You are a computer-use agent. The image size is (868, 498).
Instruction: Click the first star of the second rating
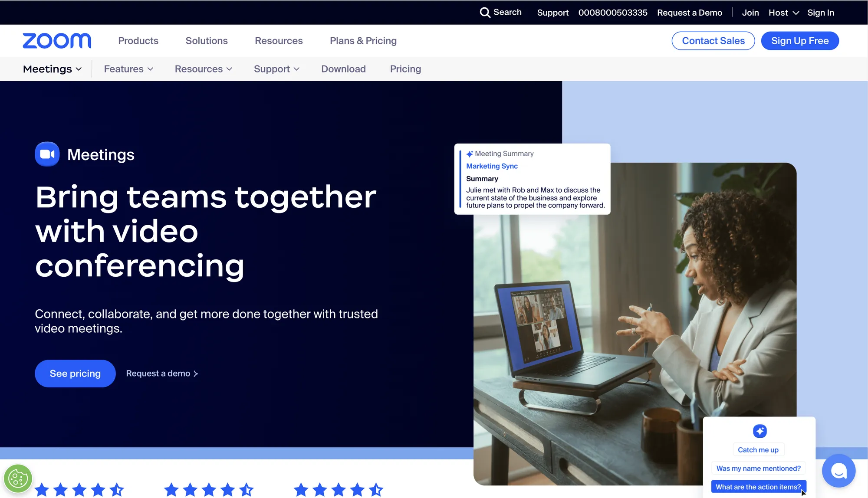[171, 490]
